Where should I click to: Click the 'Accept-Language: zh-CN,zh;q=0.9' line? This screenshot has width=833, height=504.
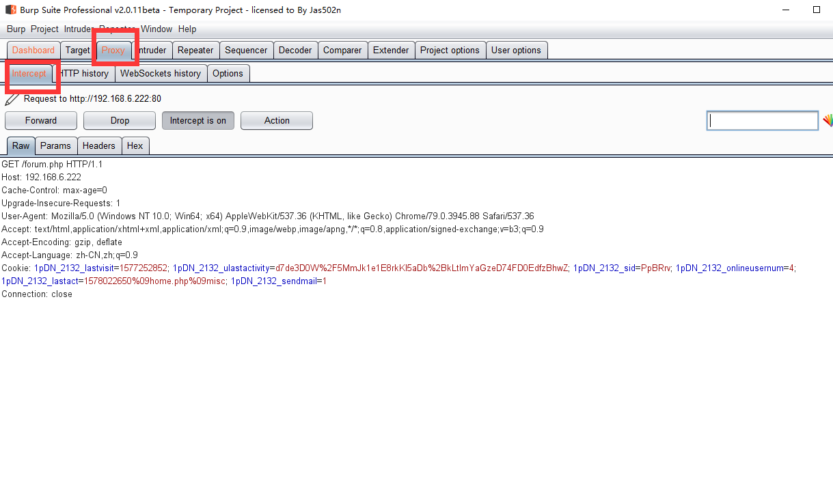click(70, 255)
